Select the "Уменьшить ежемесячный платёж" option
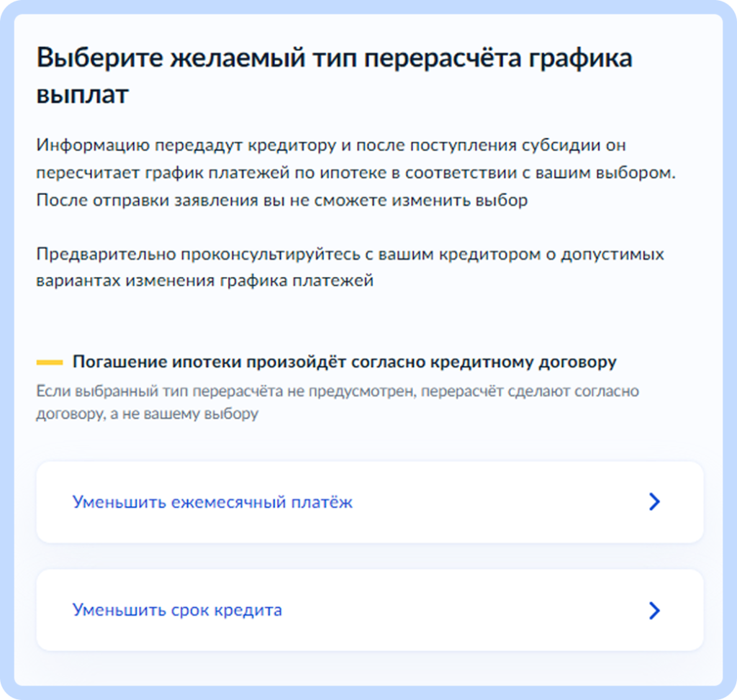Screen dimensions: 737x700 [210, 502]
